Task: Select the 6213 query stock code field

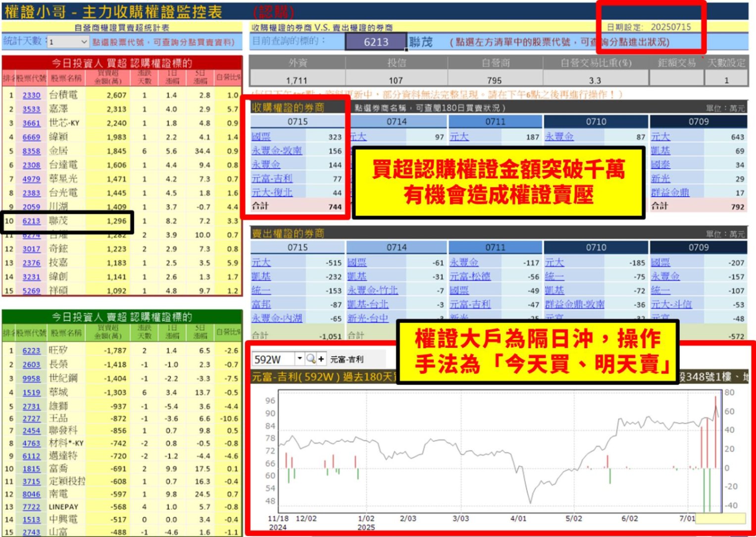Action: [x=376, y=42]
